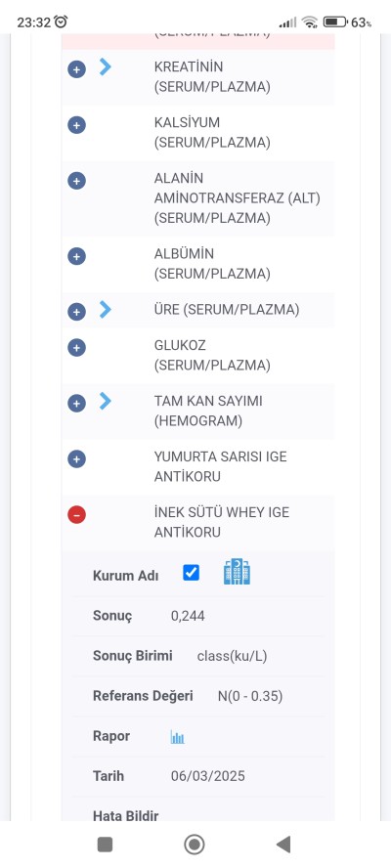Tap the Android home circle button
The width and height of the screenshot is (391, 868).
195,845
